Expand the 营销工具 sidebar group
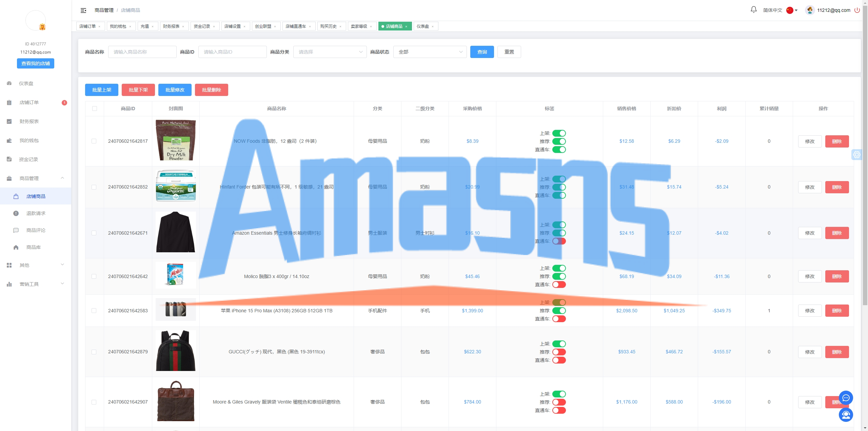 62,284
